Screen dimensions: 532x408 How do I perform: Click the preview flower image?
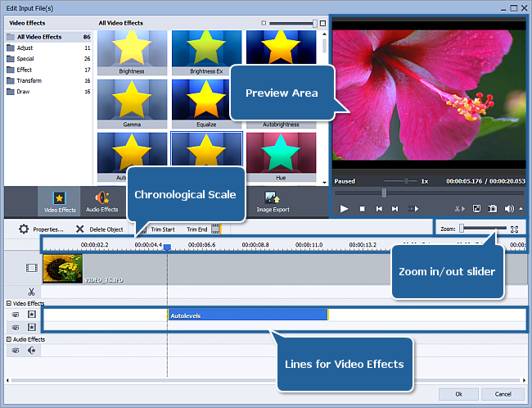(429, 95)
